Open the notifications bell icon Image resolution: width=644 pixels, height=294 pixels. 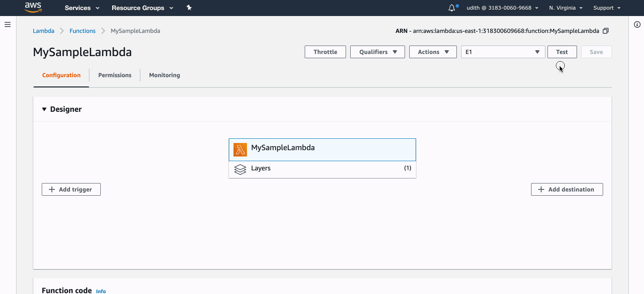coord(452,8)
